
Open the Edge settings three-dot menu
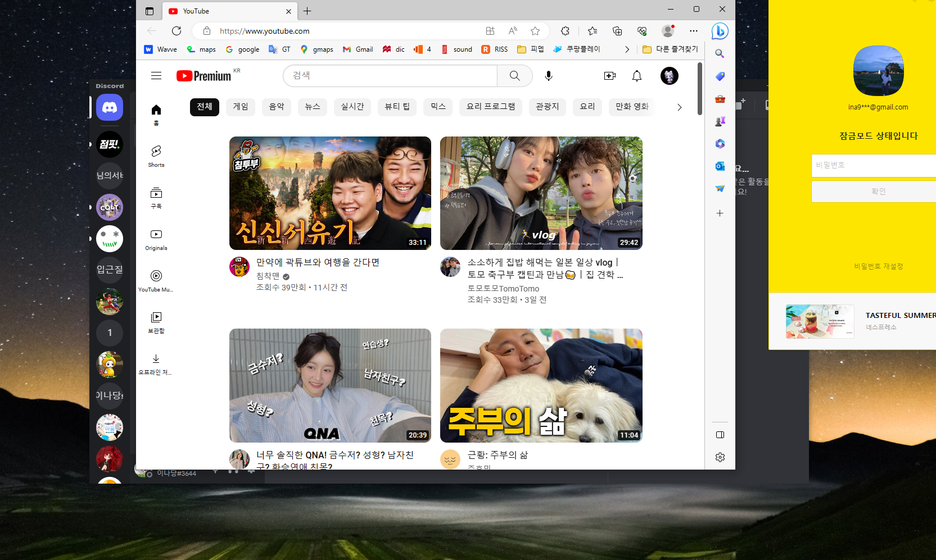point(694,31)
